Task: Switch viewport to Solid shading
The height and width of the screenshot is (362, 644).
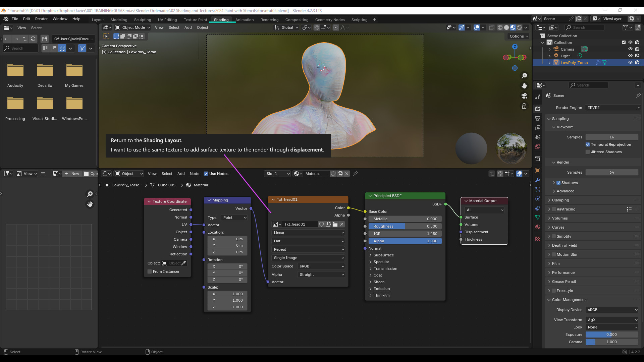Action: coord(506,27)
